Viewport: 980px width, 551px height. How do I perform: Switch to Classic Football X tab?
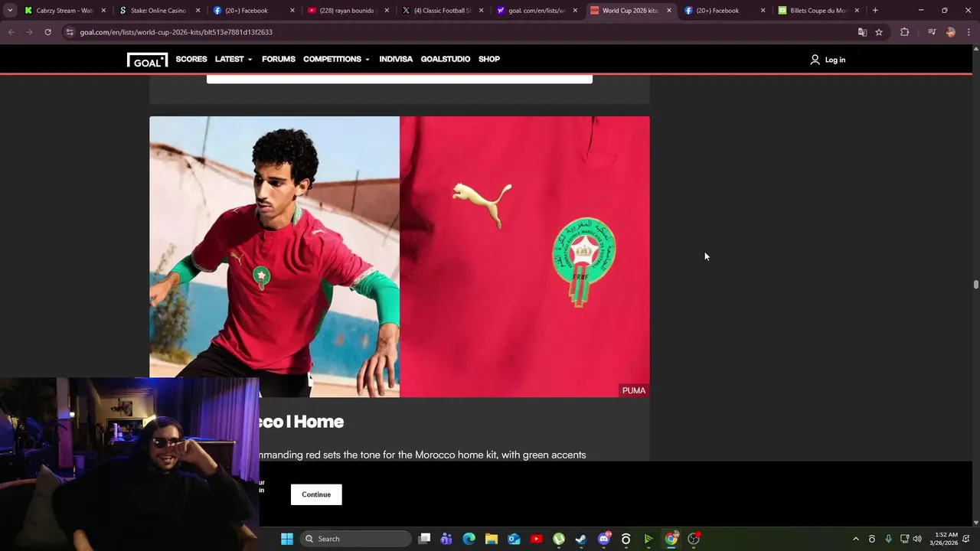(x=442, y=11)
